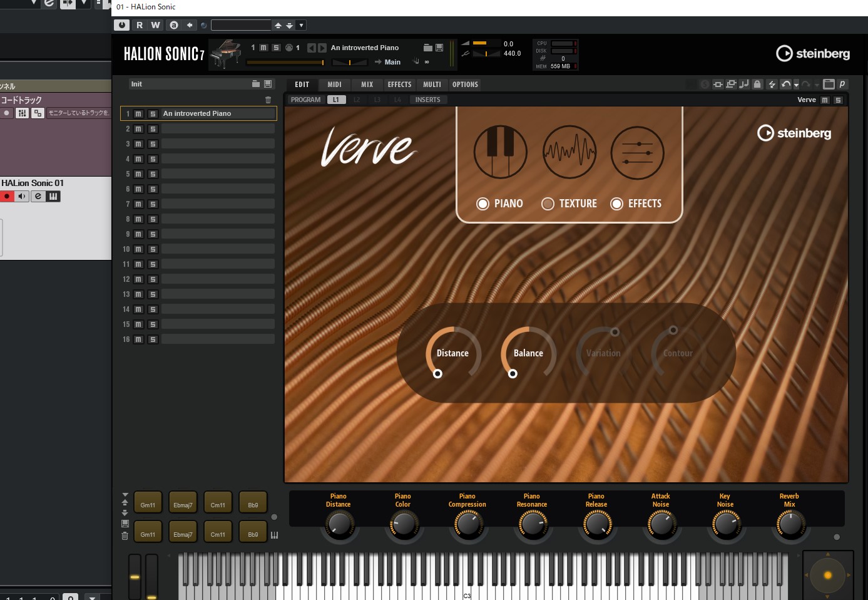
Task: Click the plugin power/bypass button
Action: pos(121,25)
